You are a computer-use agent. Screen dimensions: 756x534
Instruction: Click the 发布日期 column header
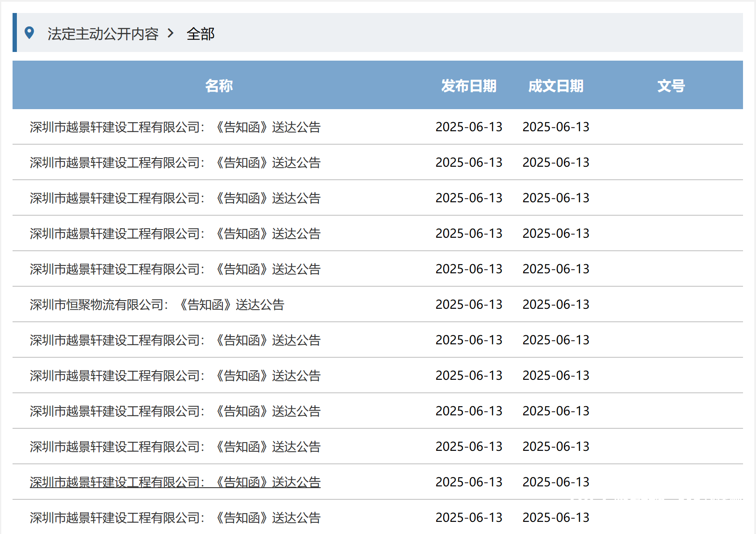(469, 85)
